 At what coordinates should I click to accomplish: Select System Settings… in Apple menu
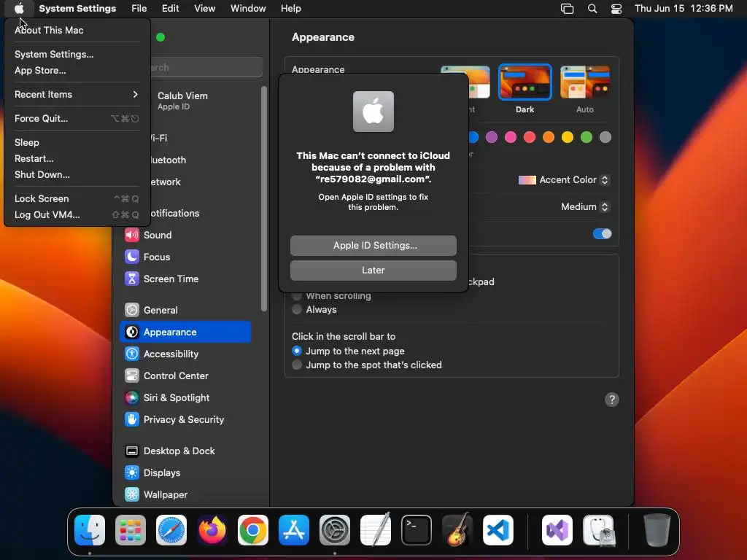pyautogui.click(x=77, y=54)
